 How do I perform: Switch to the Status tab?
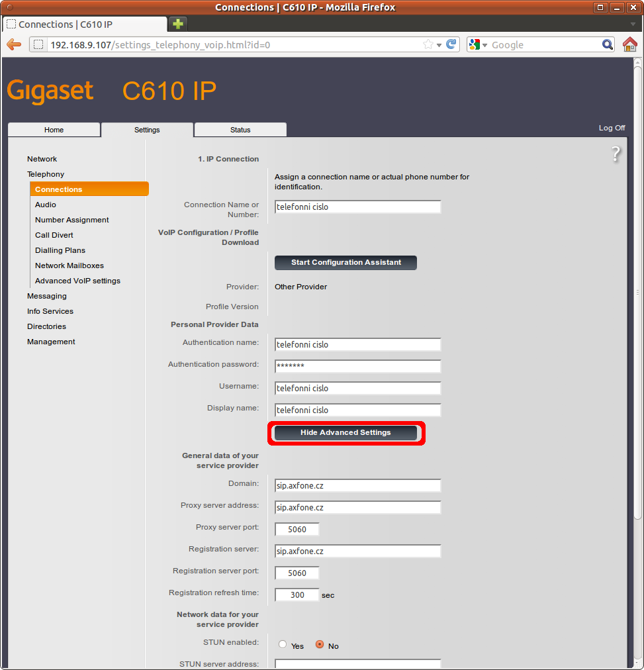point(240,130)
